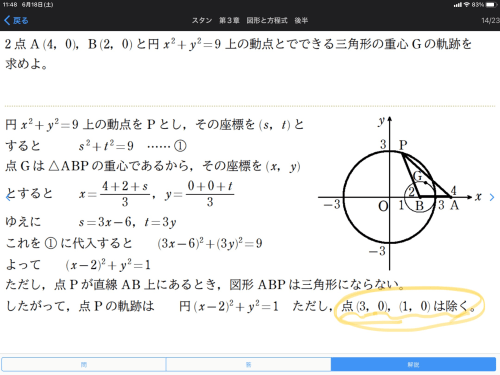Image resolution: width=500 pixels, height=375 pixels.
Task: Tap the problem statement text 求めよ。
Action: 26,63
